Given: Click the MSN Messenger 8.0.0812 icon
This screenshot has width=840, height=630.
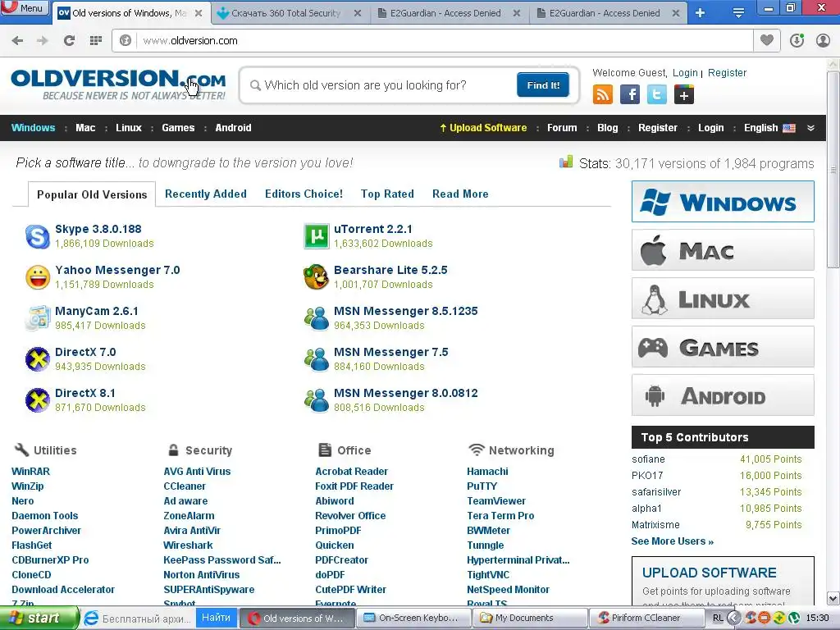Looking at the screenshot, I should (317, 400).
